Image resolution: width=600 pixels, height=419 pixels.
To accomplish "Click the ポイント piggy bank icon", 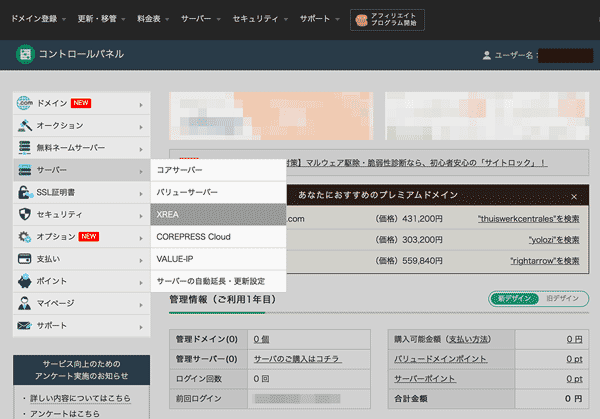I will pyautogui.click(x=24, y=281).
